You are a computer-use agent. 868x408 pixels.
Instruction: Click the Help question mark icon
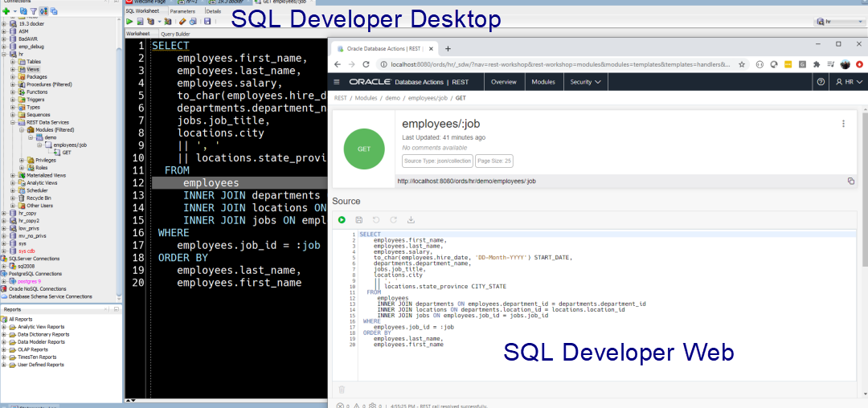coord(821,82)
